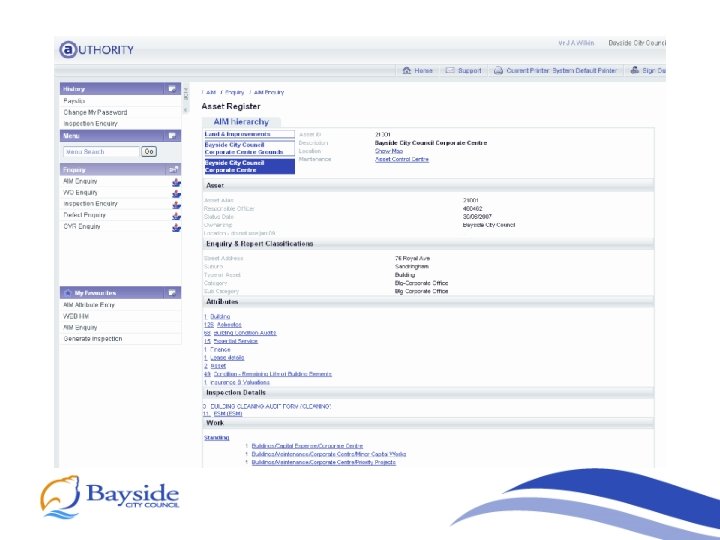The image size is (720, 540).
Task: Open the Essential Service attribute link
Action: (236, 341)
